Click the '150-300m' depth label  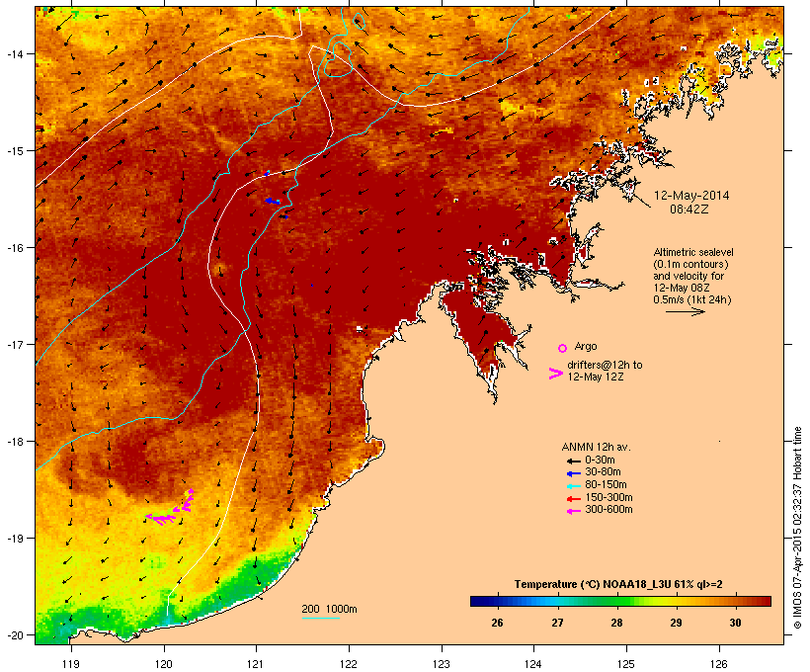tap(608, 497)
